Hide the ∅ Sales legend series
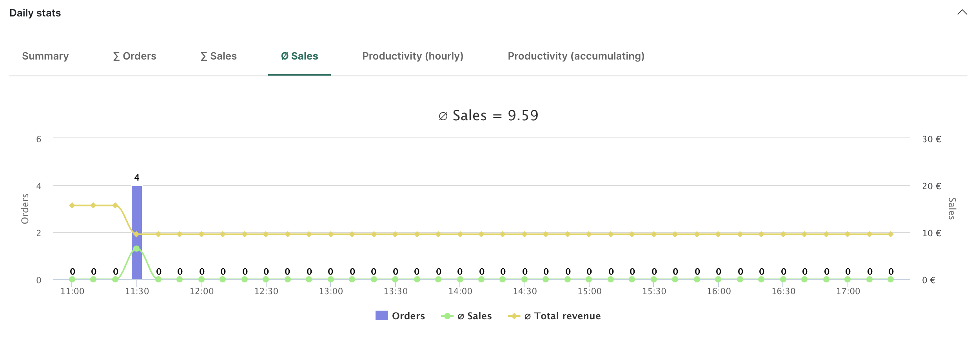The image size is (980, 340). (x=474, y=316)
